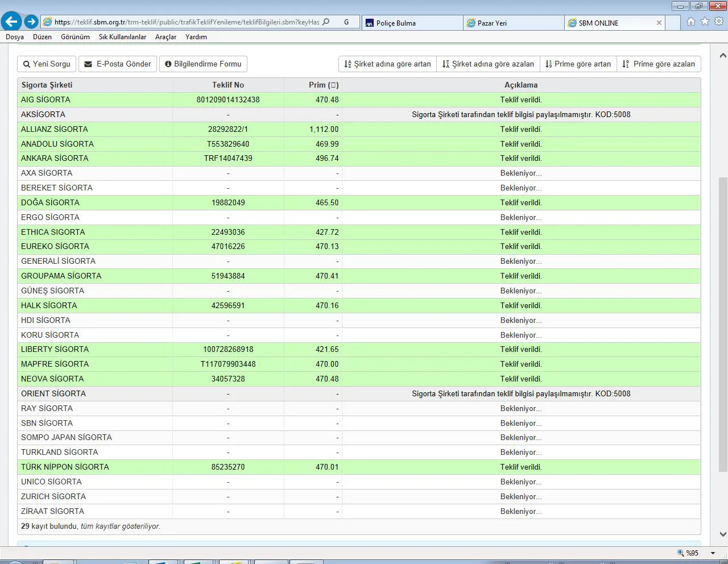Open the Bilgilendirme Formu button
728x564 pixels.
[203, 64]
